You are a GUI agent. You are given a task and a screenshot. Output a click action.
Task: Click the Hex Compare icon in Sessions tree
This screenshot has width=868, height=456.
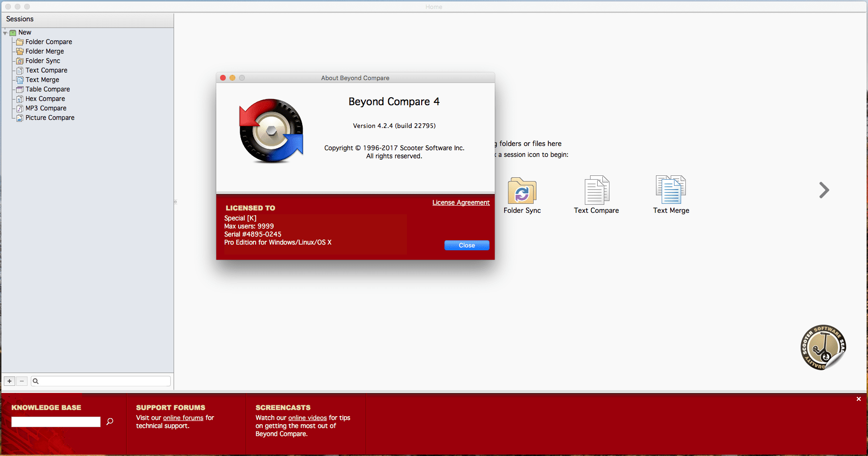(20, 99)
